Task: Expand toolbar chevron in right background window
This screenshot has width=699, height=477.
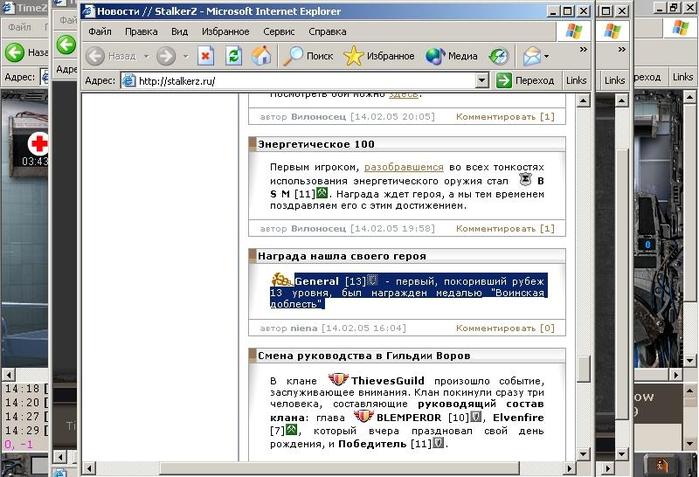Action: [x=621, y=49]
